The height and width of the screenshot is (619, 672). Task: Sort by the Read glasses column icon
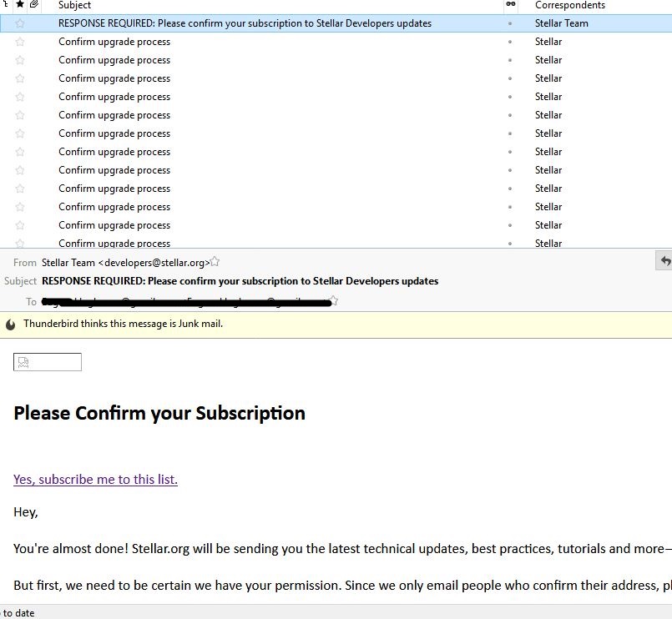511,5
